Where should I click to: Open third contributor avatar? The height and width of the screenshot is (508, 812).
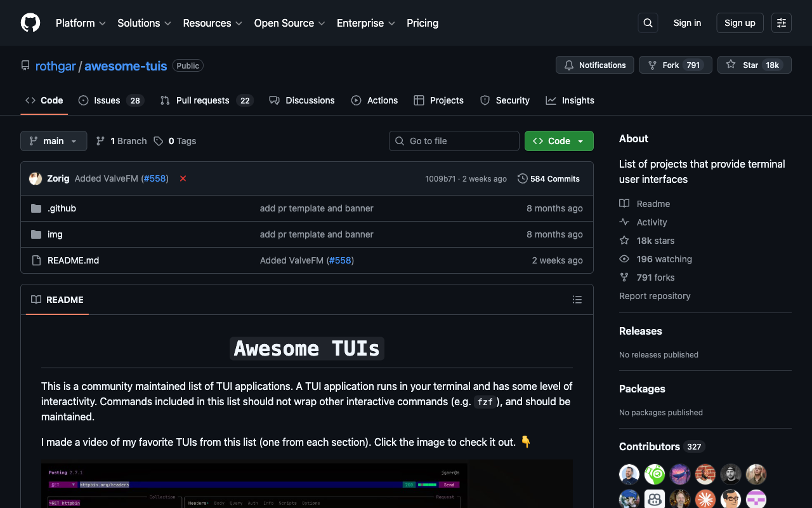click(x=680, y=474)
